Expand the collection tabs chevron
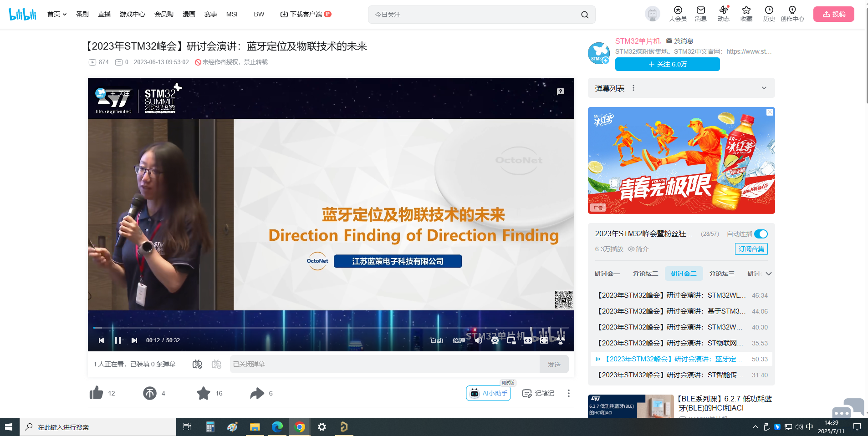Image resolution: width=868 pixels, height=436 pixels. (769, 274)
